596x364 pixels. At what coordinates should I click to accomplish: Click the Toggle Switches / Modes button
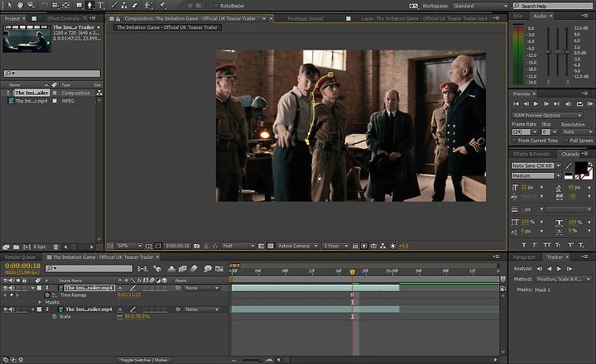coord(144,359)
